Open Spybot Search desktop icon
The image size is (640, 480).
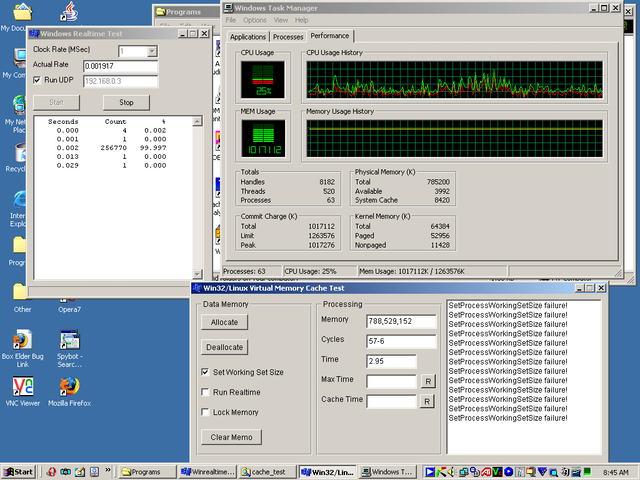click(69, 348)
